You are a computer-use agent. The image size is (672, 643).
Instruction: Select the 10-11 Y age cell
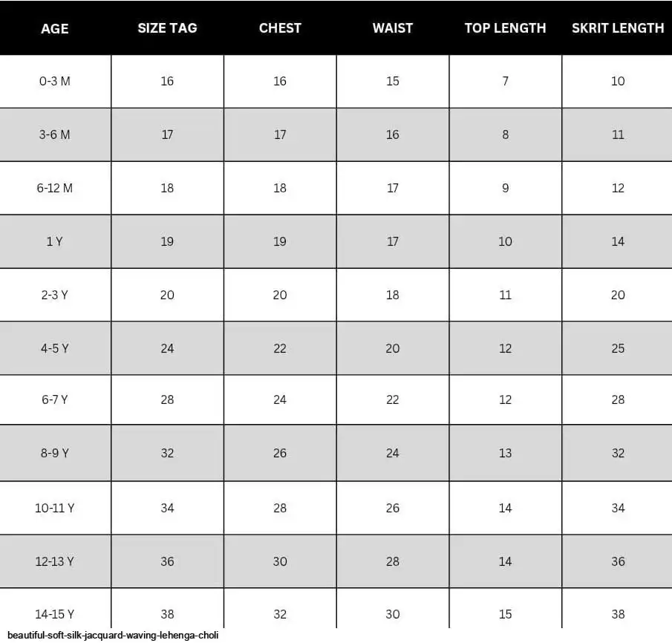pyautogui.click(x=55, y=508)
